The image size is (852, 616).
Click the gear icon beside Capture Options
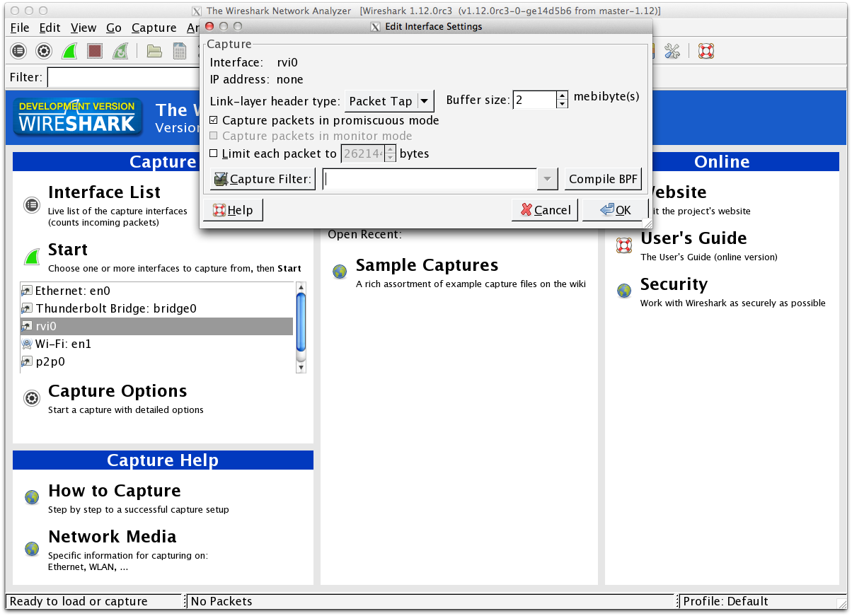[32, 398]
